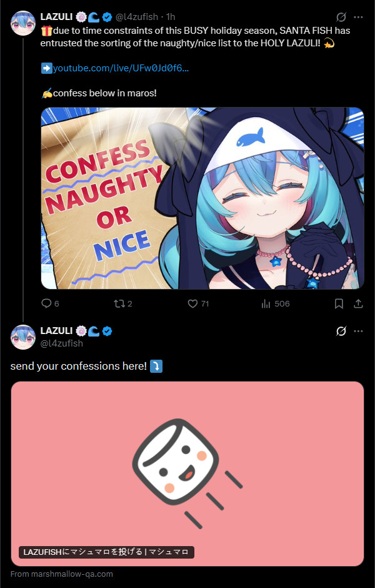Image resolution: width=375 pixels, height=588 pixels.
Task: Click the LAZUFISH marshmallow card caption
Action: click(106, 552)
